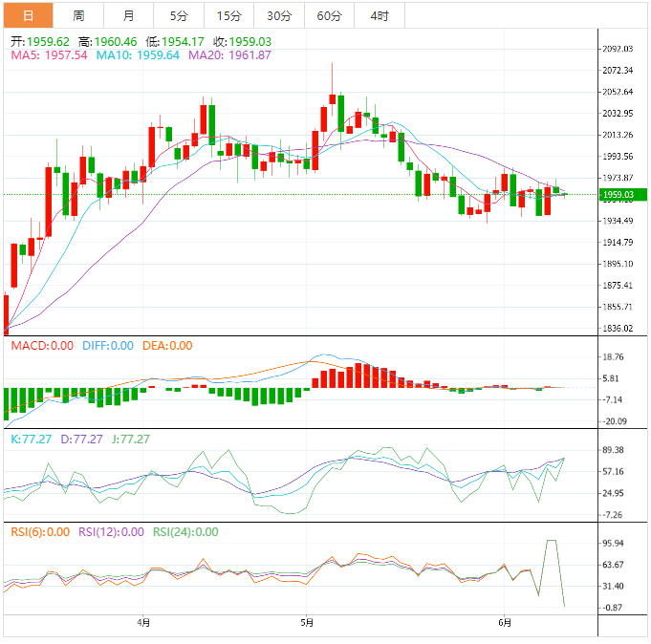Click the 89.38 KDJ axis label
This screenshot has height=644, width=651.
613,450
